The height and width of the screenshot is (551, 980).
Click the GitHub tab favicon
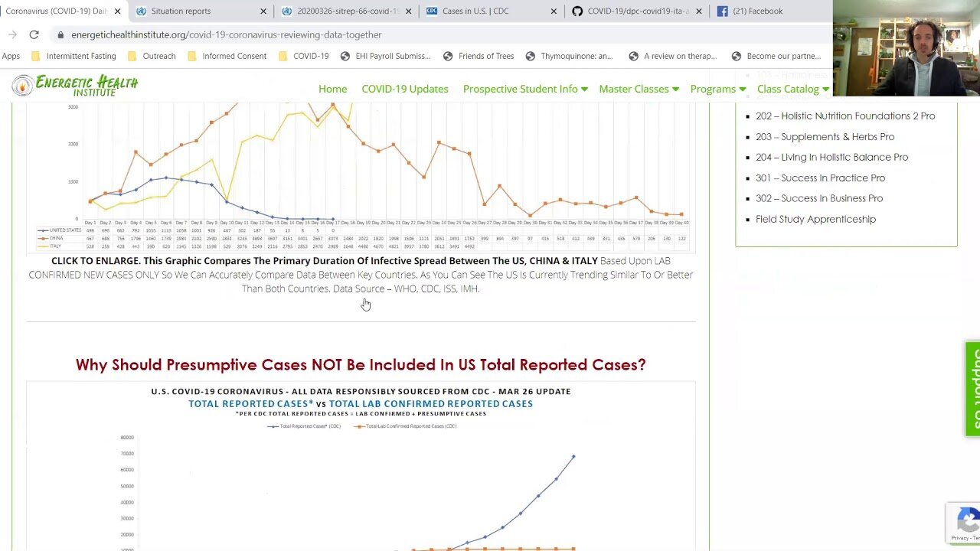coord(577,11)
